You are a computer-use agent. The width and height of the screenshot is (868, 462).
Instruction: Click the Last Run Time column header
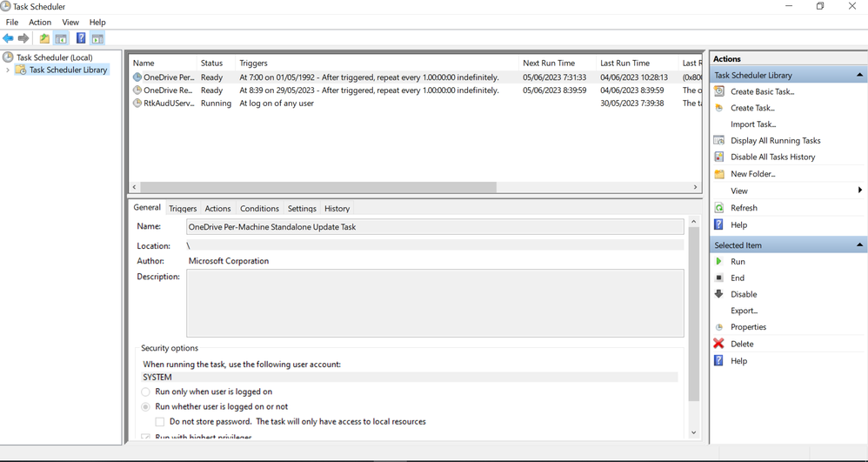[x=638, y=64]
